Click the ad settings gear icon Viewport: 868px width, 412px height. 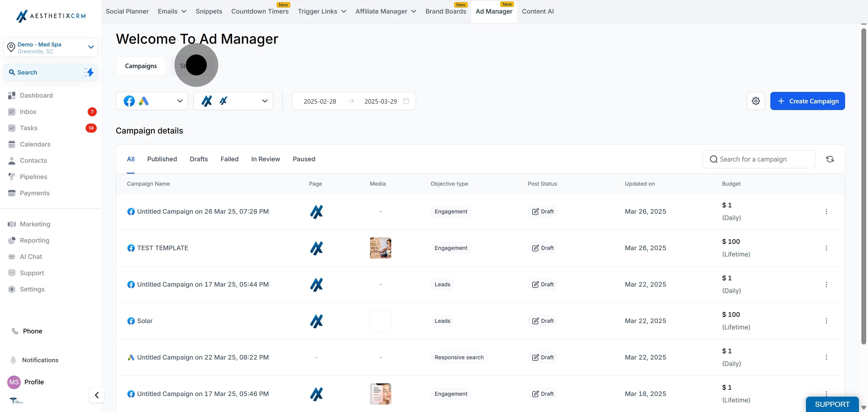pos(756,101)
